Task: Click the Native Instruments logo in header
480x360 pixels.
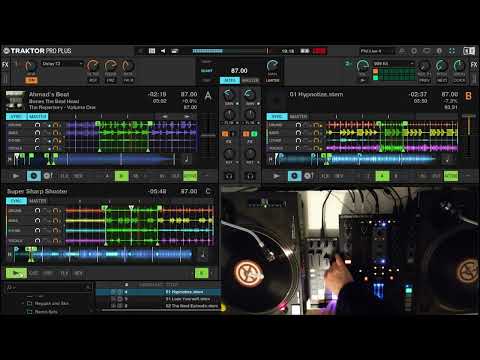Action: pos(469,51)
